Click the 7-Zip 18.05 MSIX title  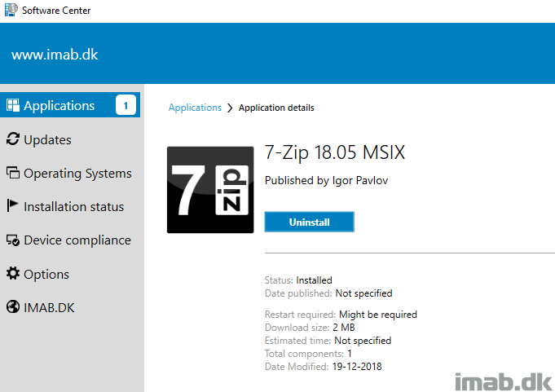(335, 153)
